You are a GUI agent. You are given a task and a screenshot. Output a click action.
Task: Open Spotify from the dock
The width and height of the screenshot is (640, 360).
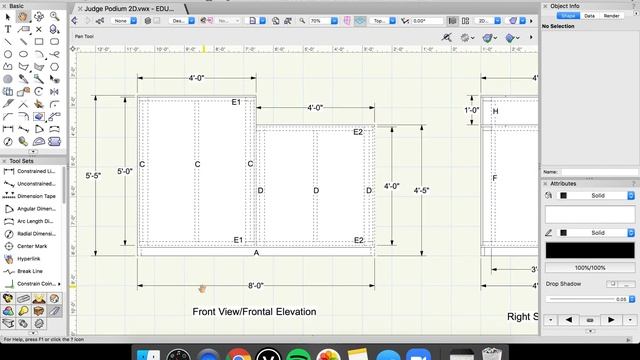(298, 354)
